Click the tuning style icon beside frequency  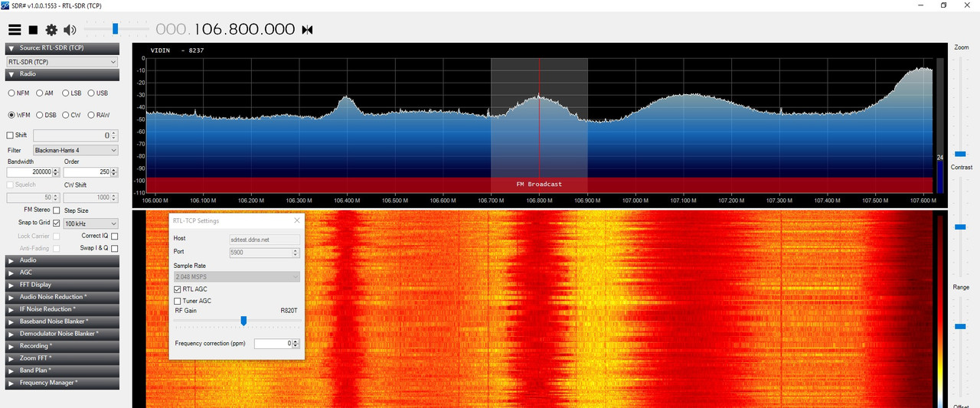[307, 30]
